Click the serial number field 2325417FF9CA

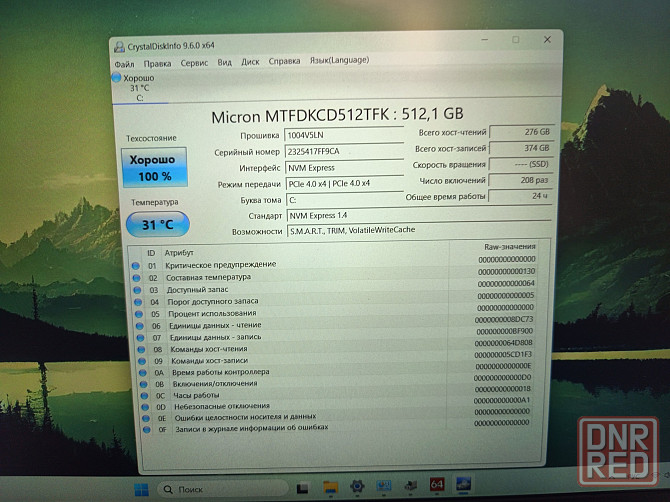pyautogui.click(x=344, y=151)
